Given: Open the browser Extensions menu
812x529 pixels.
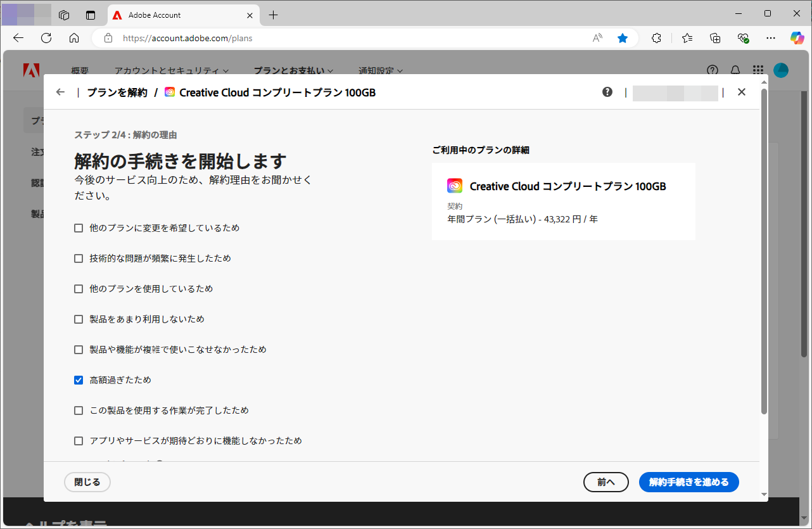Looking at the screenshot, I should [657, 38].
